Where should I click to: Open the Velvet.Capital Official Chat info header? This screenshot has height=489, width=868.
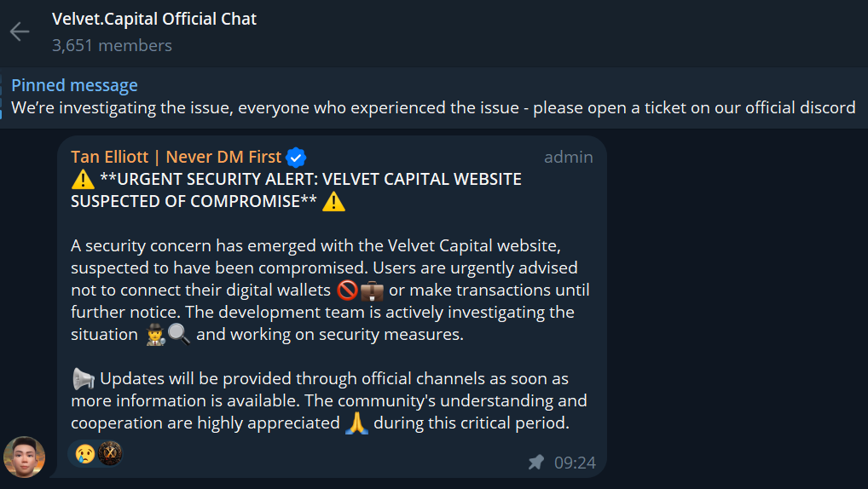pos(154,19)
